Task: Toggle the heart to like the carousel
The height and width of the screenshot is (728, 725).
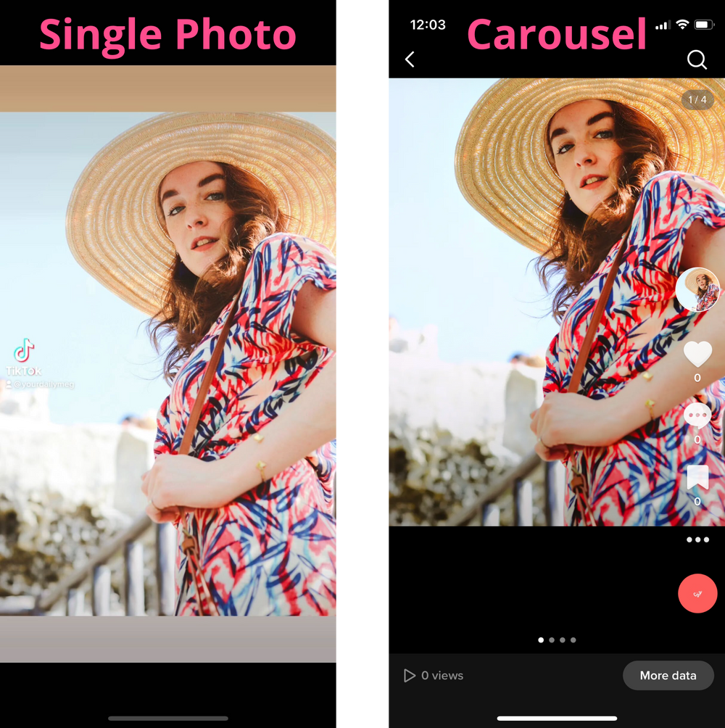Action: coord(697,355)
